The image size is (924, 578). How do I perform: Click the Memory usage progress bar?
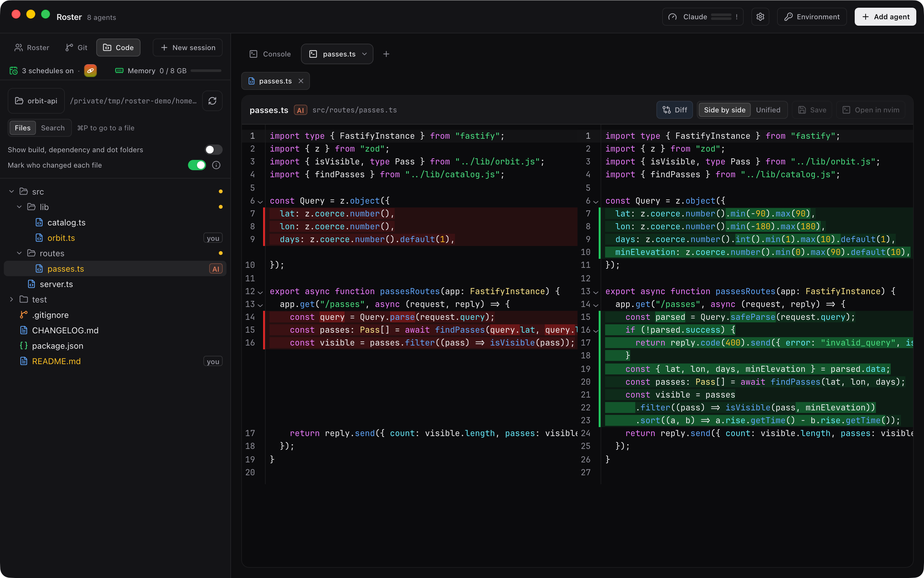[206, 71]
